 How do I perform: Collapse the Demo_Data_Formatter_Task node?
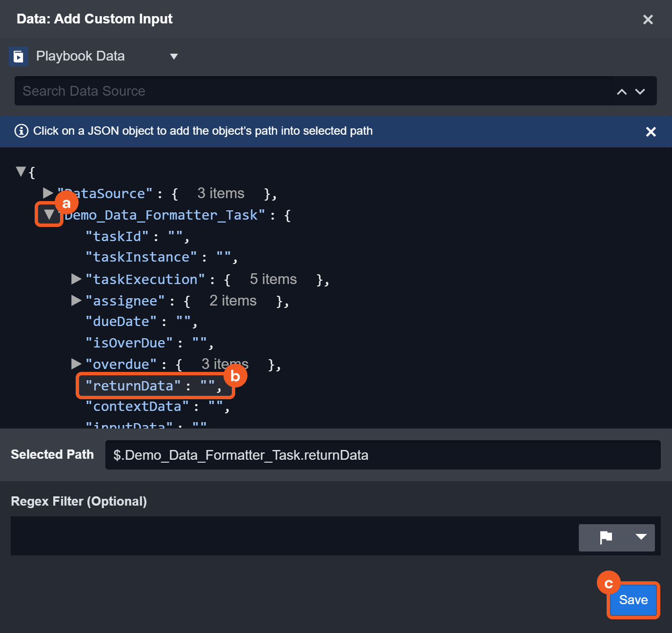(x=49, y=214)
